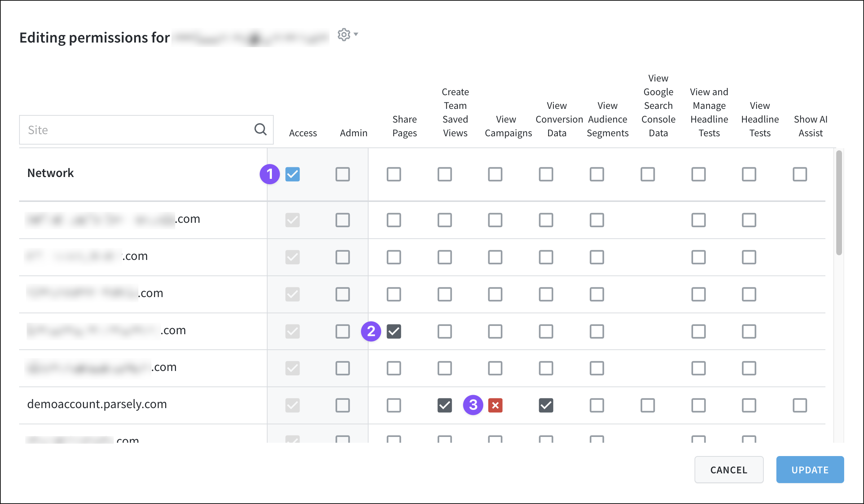
Task: Tick Network View Audience Segments checkbox
Action: coord(597,174)
